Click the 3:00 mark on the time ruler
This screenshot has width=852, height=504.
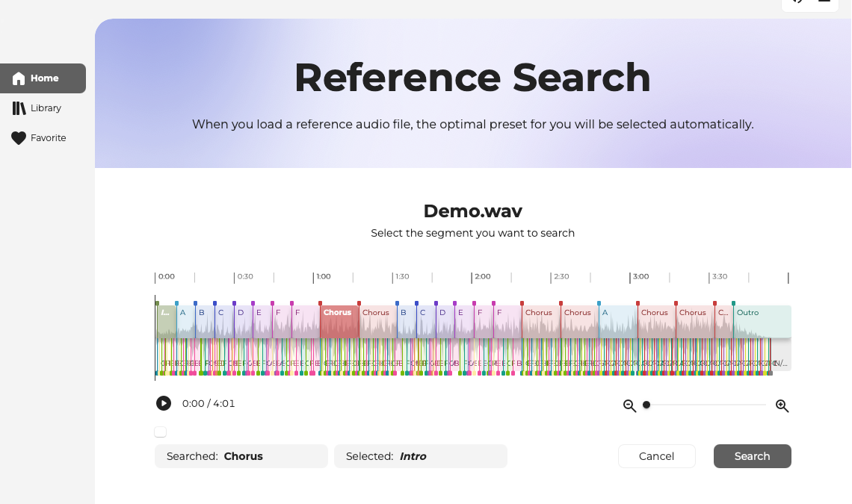coord(640,277)
